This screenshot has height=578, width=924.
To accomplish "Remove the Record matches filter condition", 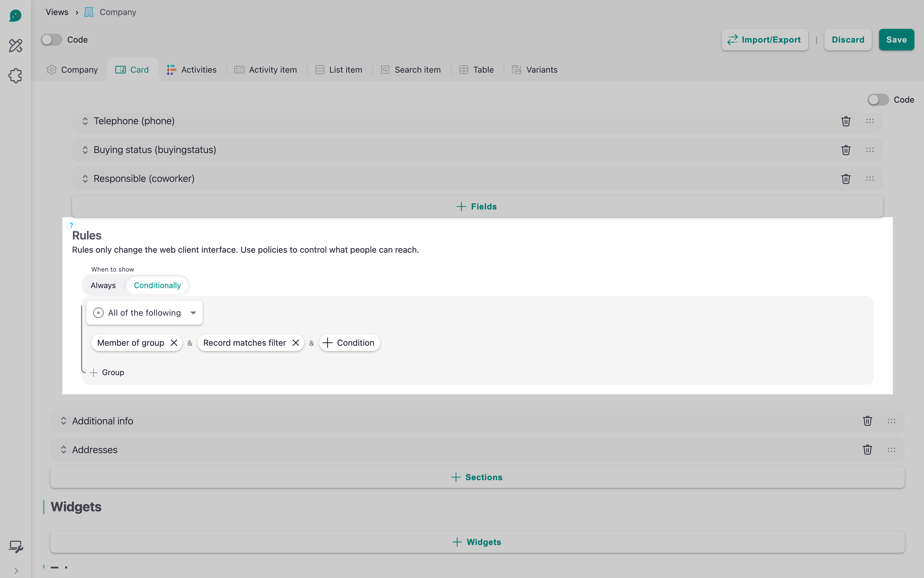I will [295, 343].
